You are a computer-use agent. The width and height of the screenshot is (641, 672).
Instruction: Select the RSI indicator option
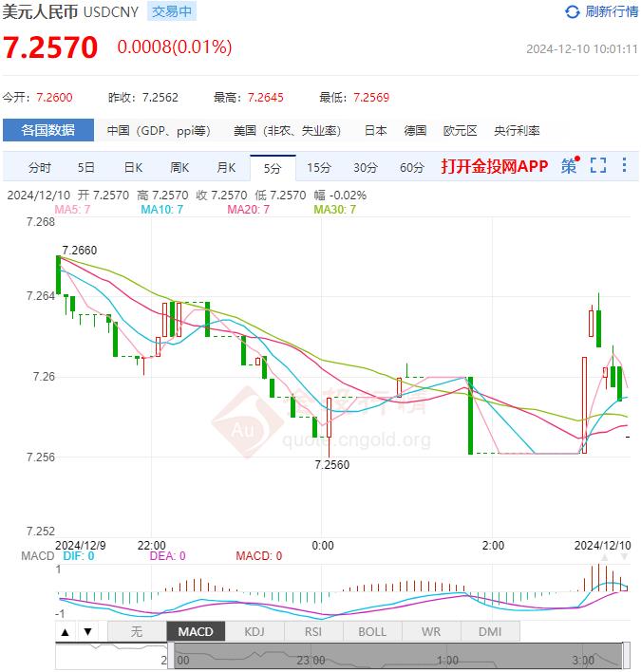pos(313,631)
